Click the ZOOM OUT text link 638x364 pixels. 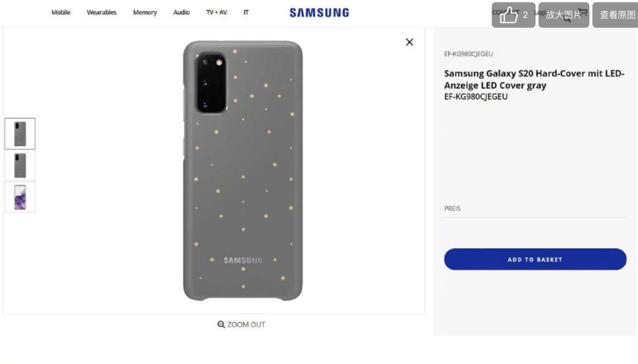click(246, 324)
